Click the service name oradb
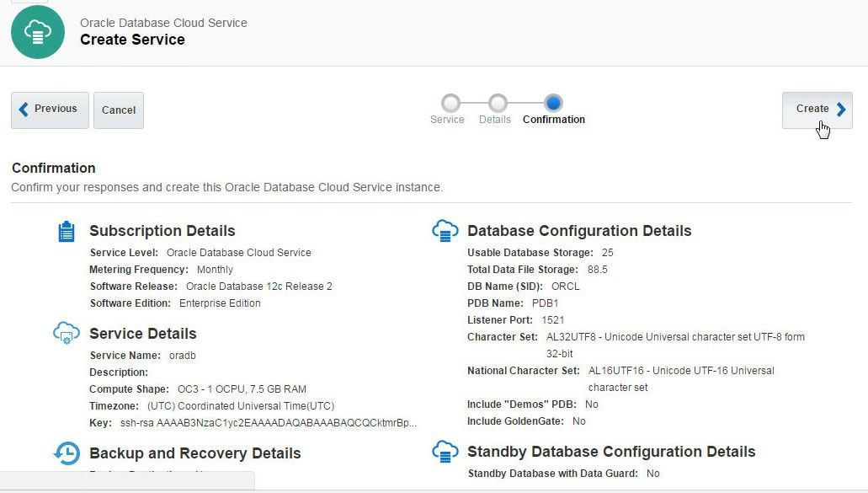The width and height of the screenshot is (868, 493). pyautogui.click(x=183, y=356)
